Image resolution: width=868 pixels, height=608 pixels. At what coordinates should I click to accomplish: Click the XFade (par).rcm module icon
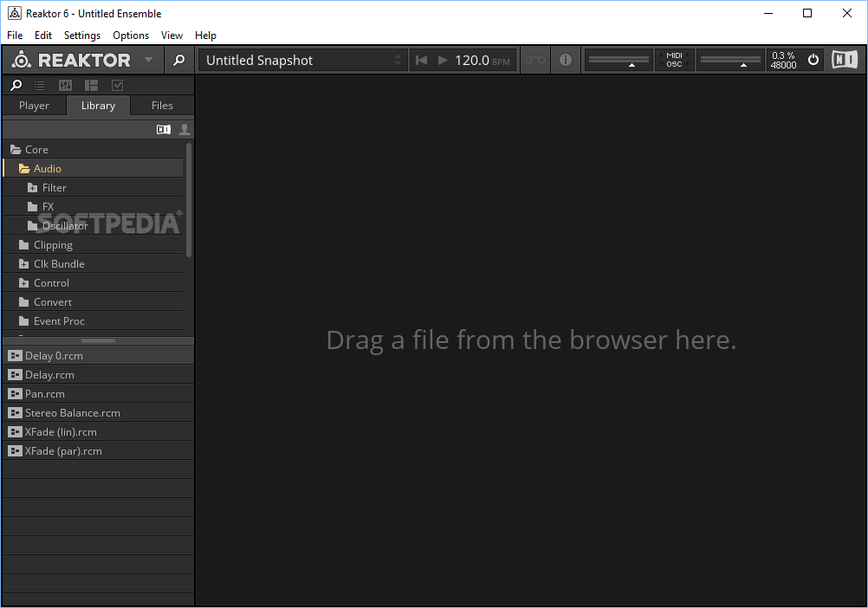click(x=15, y=451)
